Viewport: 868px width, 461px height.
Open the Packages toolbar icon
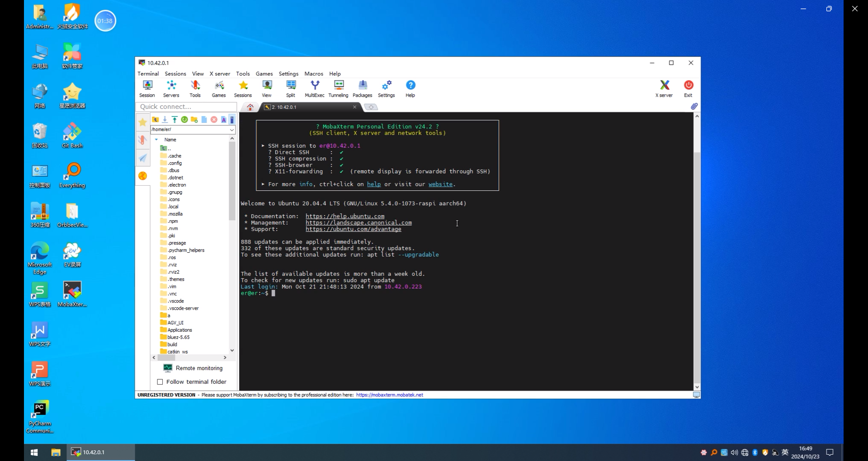[x=363, y=89]
